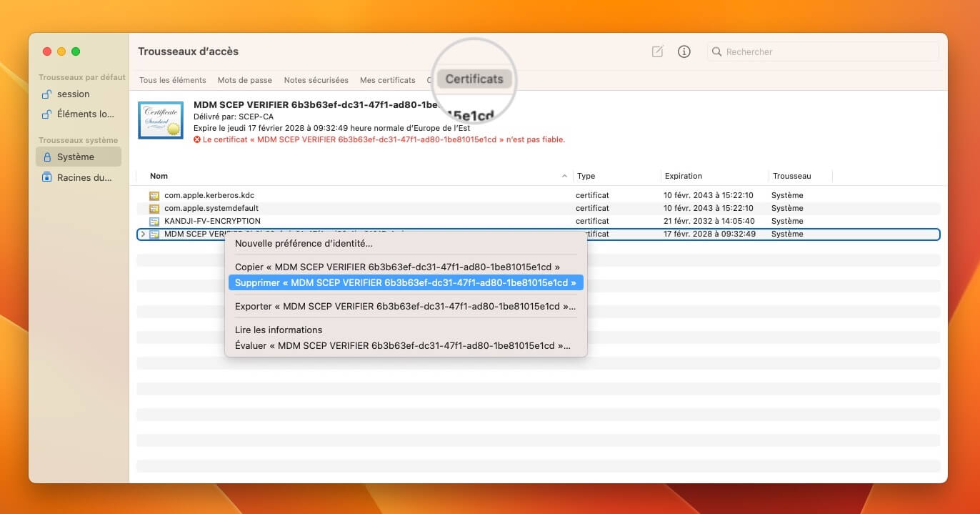
Task: Select the session keychain lock icon
Action: point(46,94)
